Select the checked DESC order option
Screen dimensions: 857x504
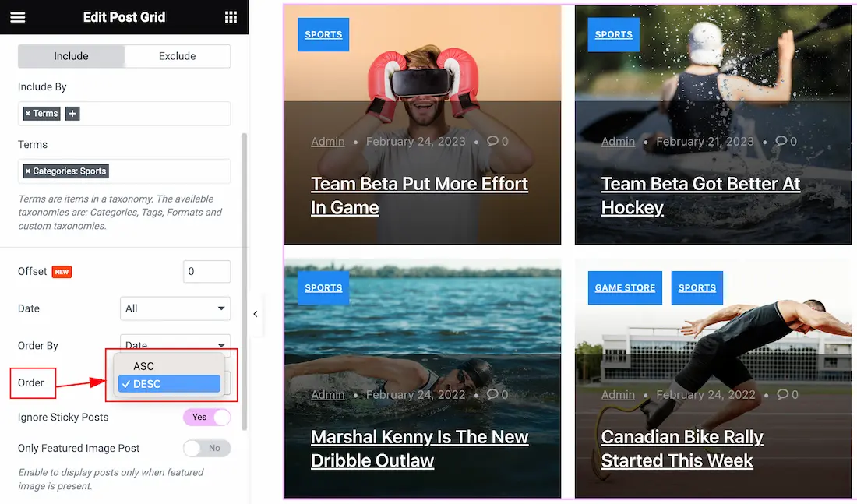169,384
